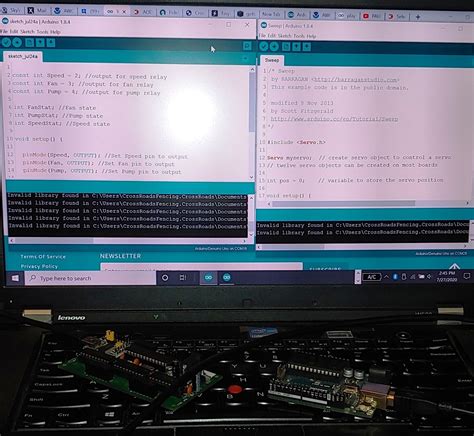474x436 pixels.
Task: Click 'pinMode(Fan, OUTPUT)' code line
Action: tap(98, 164)
